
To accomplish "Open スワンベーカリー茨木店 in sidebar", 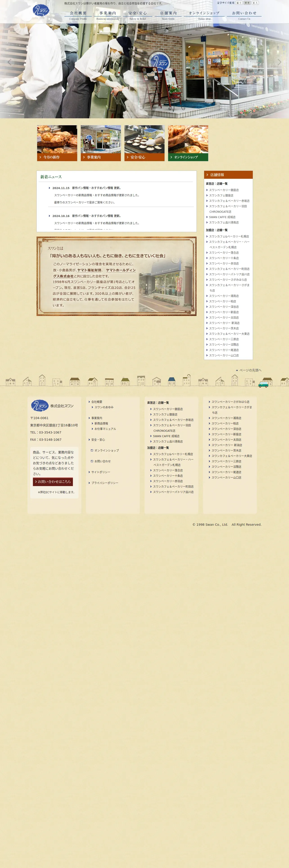I will coord(224,328).
